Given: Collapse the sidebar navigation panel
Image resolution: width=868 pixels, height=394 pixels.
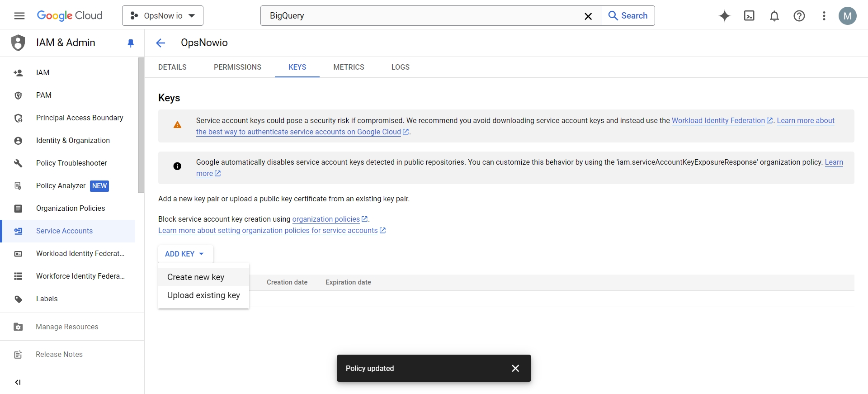Looking at the screenshot, I should pyautogui.click(x=18, y=382).
